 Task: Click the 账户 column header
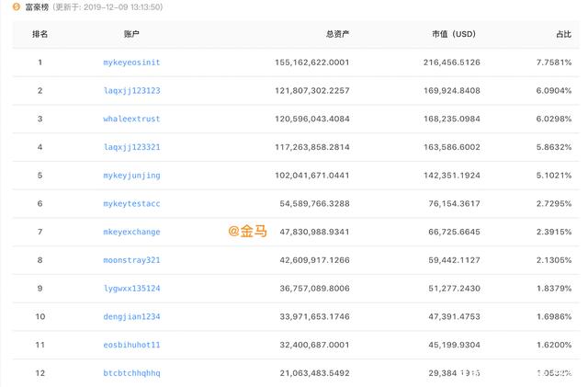[x=131, y=34]
